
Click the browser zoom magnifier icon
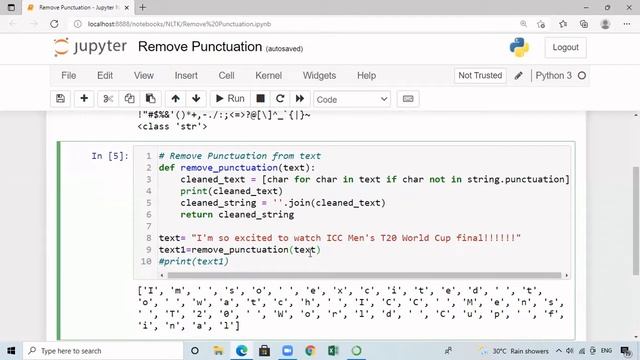tap(523, 24)
